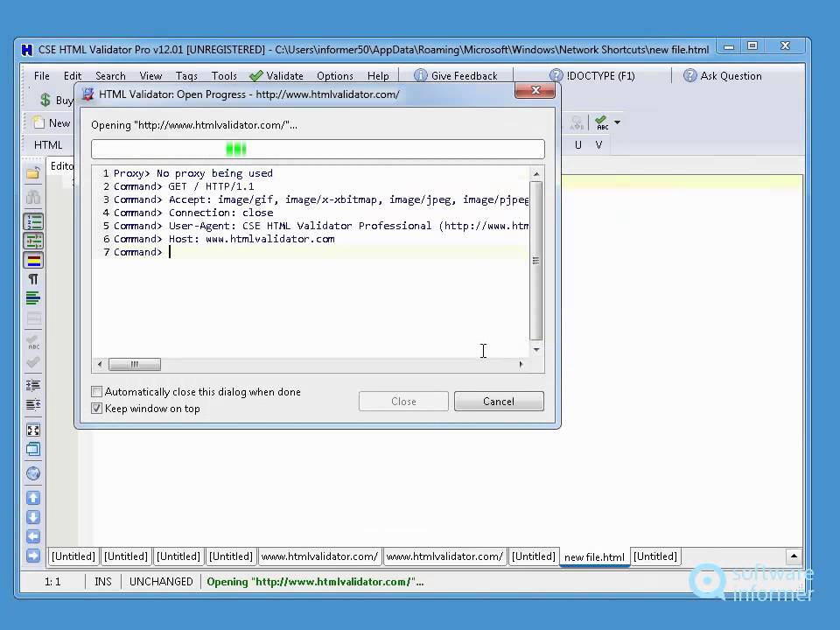Click log line 'Proxy> No proxy being used'

(192, 173)
